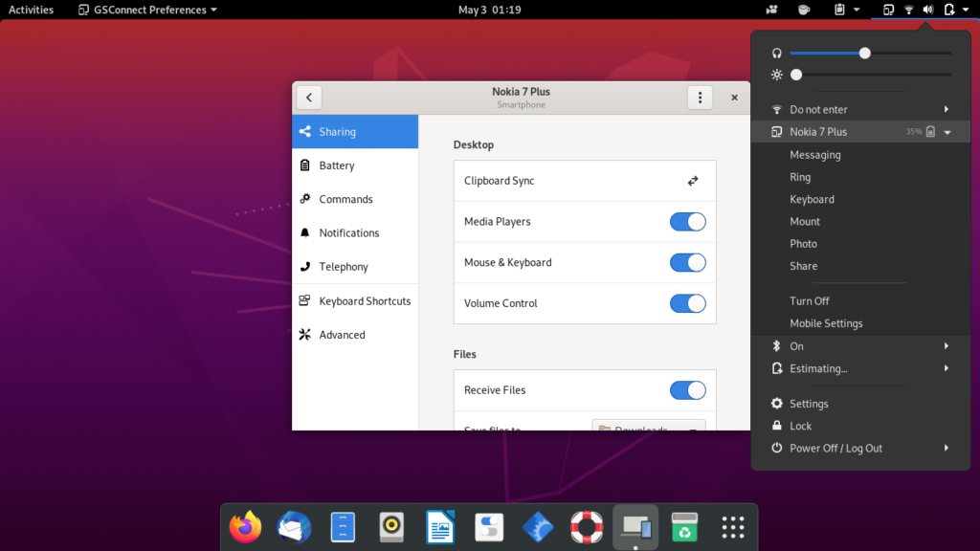Open the clock showing May 3 01:19
980x551 pixels.
(x=489, y=10)
